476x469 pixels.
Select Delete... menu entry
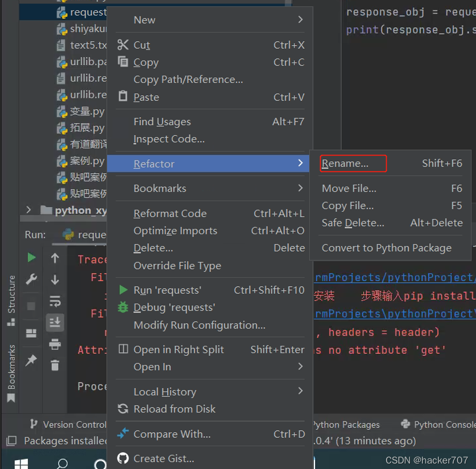click(x=210, y=248)
